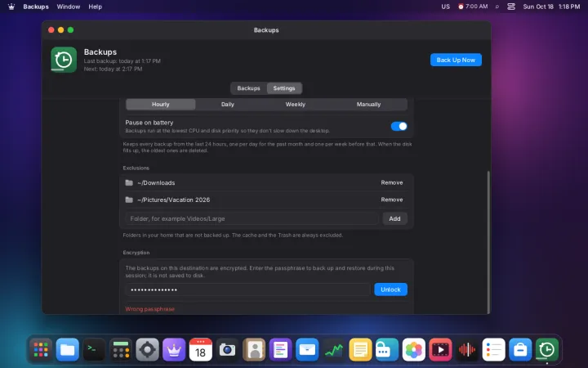
Task: Open Mail from the dock
Action: [307, 350]
